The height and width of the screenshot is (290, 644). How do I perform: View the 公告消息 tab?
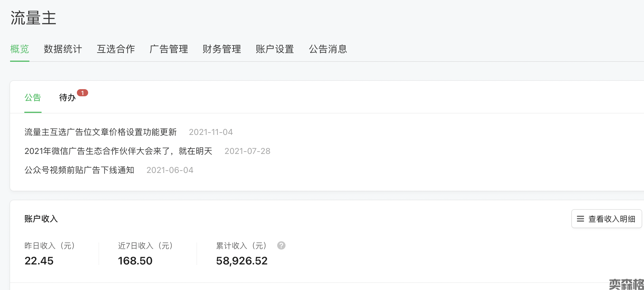click(328, 49)
